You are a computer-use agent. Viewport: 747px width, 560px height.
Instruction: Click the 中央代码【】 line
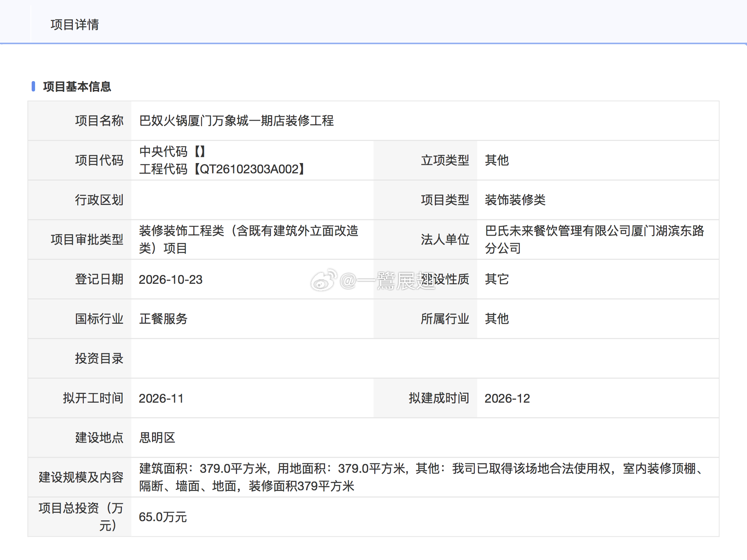tap(173, 152)
